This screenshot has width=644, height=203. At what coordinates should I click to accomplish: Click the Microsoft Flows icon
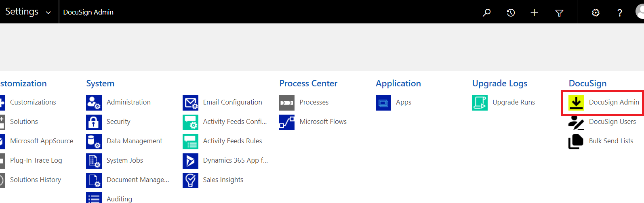[x=287, y=122]
